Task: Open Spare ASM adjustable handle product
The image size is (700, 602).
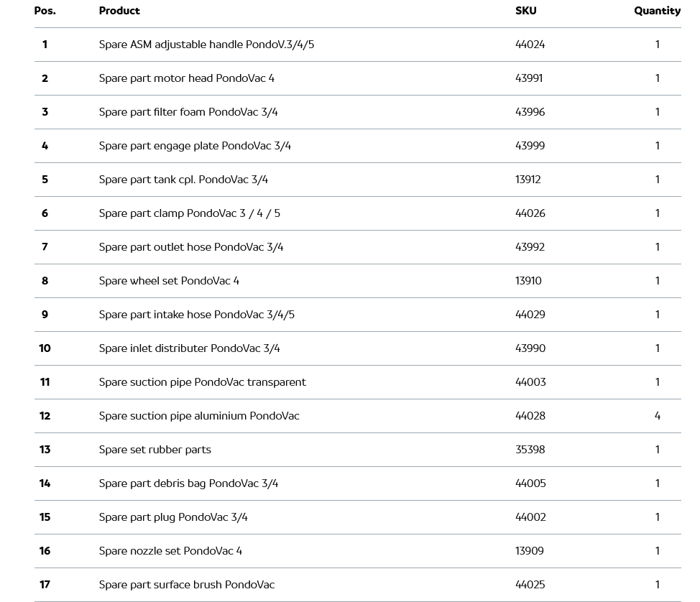Action: [206, 45]
